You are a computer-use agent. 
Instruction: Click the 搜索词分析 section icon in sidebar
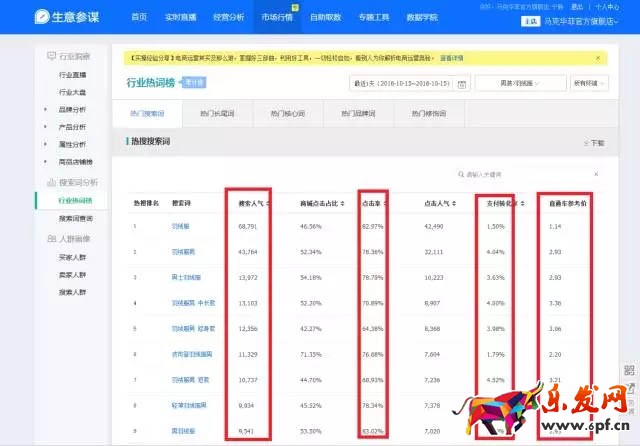pos(51,182)
